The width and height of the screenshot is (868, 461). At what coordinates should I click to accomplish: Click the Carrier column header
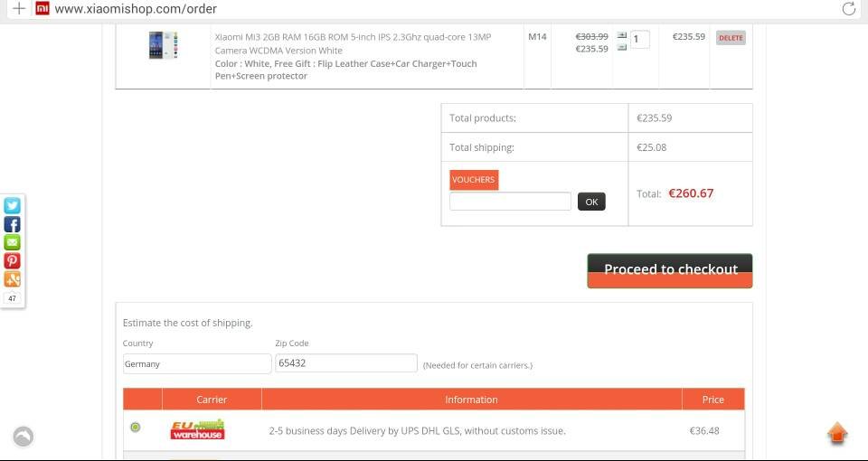pos(212,399)
